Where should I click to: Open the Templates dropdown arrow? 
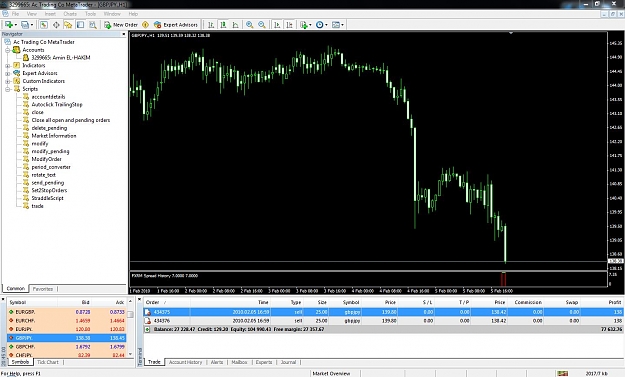[342, 25]
